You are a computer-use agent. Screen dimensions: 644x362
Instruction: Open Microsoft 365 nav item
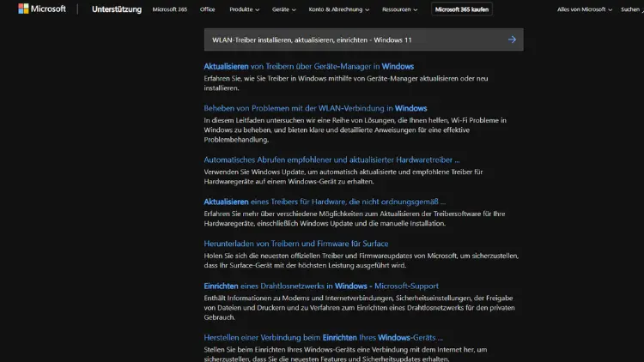170,9
